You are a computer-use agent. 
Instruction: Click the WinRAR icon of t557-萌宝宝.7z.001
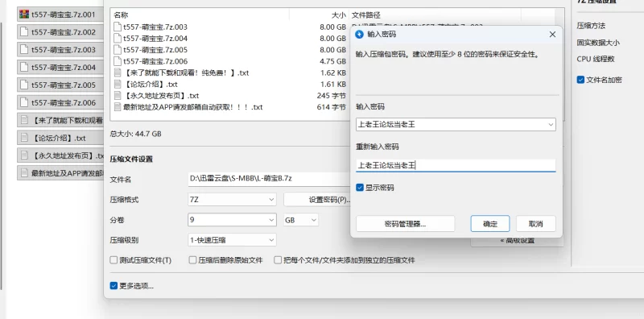click(x=24, y=14)
